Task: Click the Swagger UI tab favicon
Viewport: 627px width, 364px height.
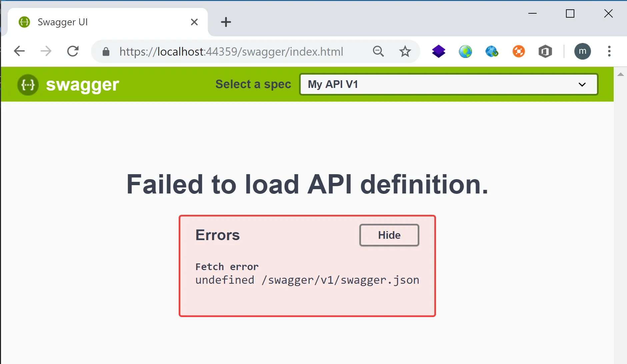Action: pos(24,22)
